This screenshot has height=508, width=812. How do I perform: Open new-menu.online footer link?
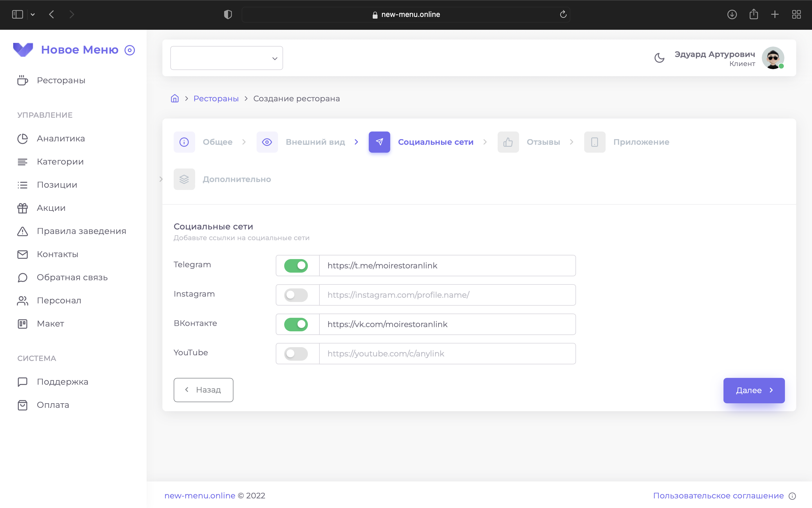point(200,496)
